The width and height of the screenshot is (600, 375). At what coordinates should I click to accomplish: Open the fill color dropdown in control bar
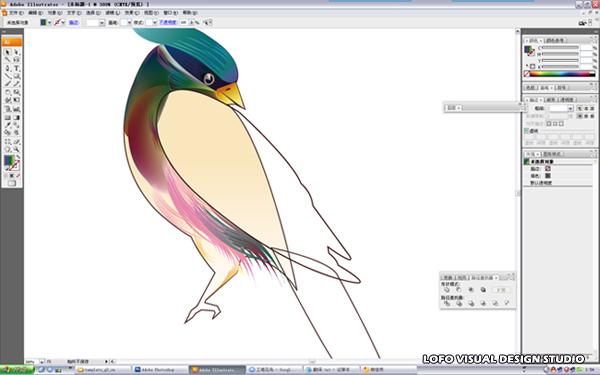tap(49, 23)
